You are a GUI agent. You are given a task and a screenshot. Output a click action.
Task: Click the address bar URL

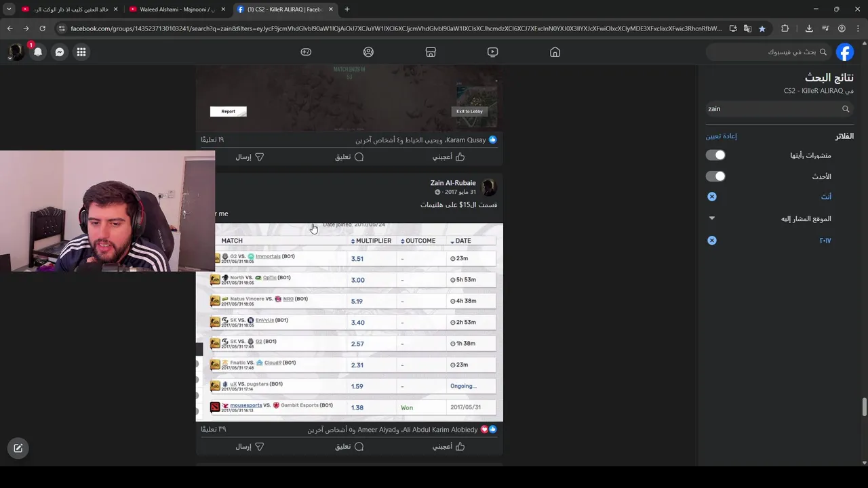click(396, 28)
